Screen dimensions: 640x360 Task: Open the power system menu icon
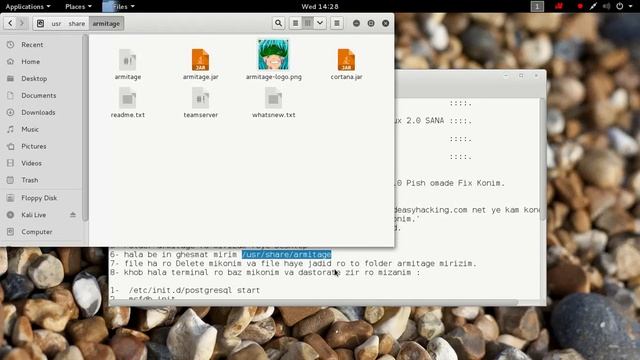pos(620,7)
